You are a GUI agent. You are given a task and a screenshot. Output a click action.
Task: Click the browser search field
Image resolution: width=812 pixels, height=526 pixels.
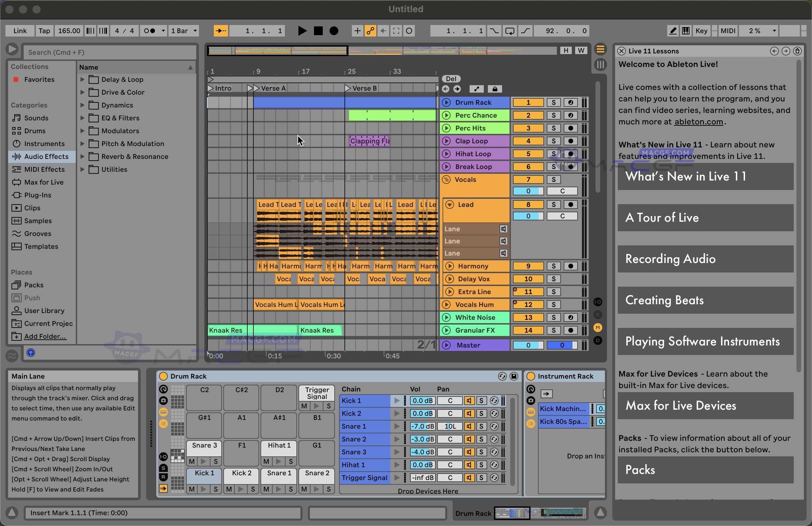(109, 52)
